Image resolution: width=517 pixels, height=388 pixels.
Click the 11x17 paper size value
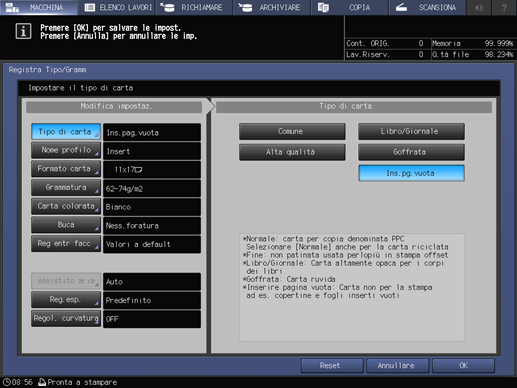(152, 170)
